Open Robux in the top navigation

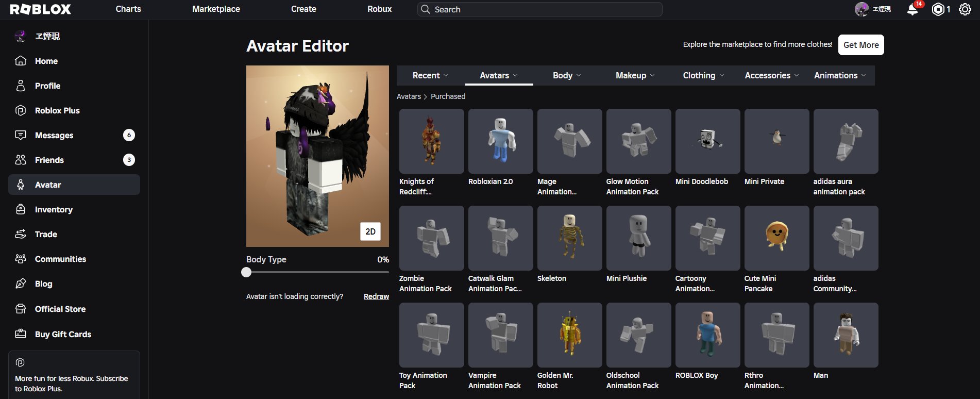(x=380, y=9)
